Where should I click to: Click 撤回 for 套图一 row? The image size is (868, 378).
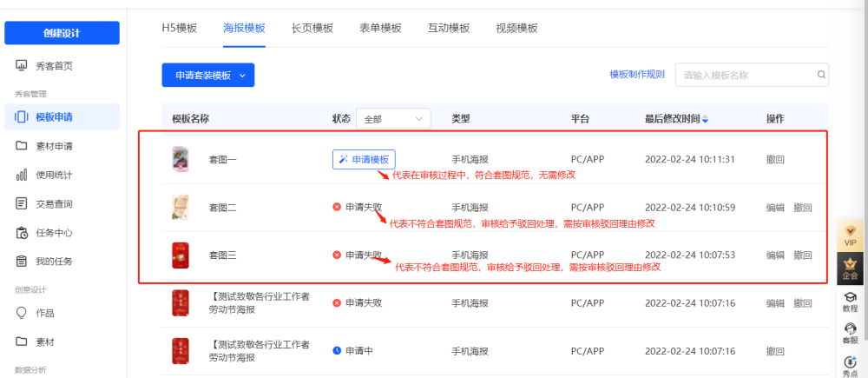[x=775, y=160]
